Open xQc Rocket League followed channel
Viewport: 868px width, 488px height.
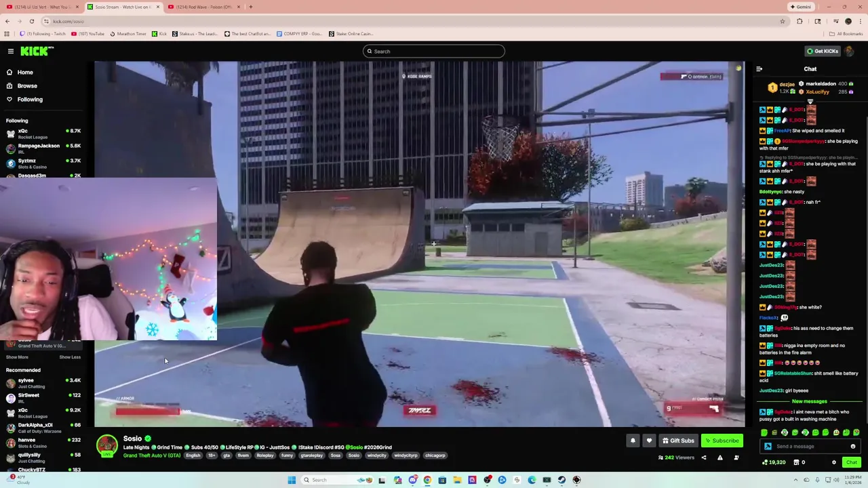[x=43, y=133]
